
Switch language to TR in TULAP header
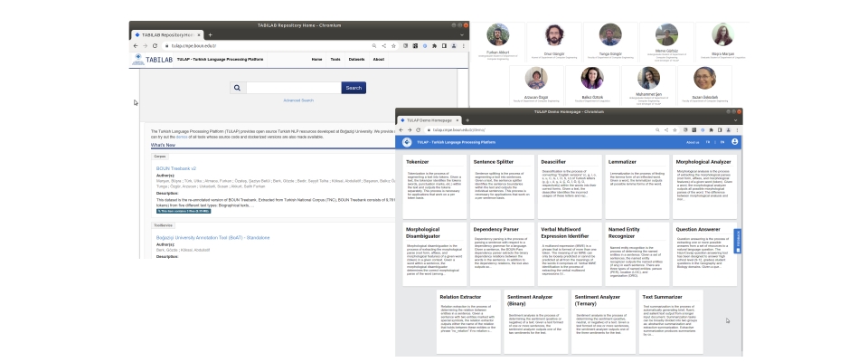708,142
